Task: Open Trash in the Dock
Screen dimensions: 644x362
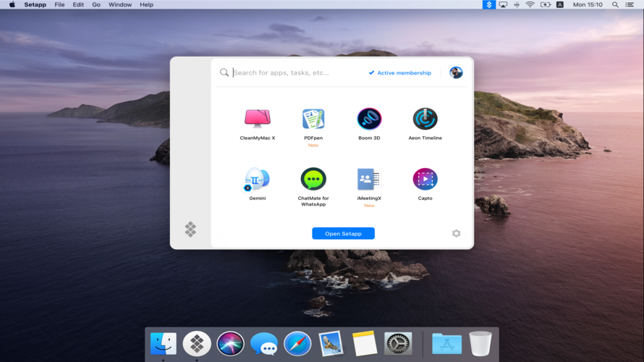Action: pyautogui.click(x=480, y=343)
